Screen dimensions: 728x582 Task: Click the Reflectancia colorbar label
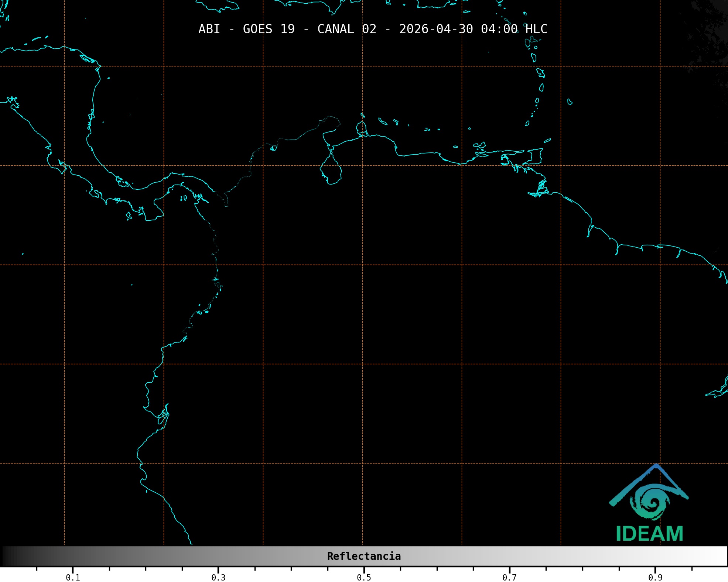[364, 556]
